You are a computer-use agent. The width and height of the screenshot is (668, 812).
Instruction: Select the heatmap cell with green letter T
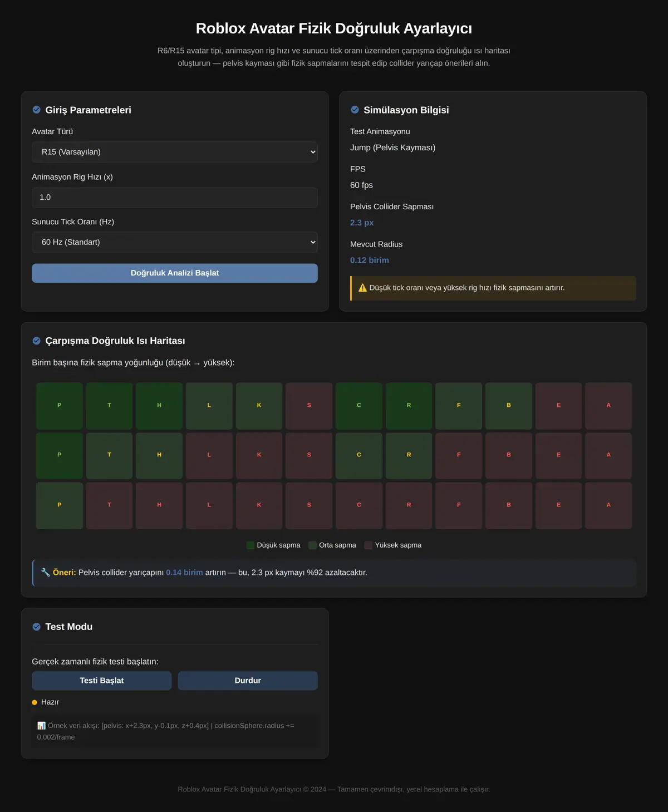coord(109,406)
